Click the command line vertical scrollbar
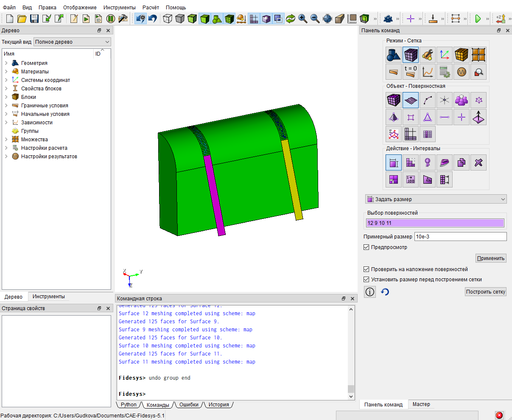Screen dimensions: 512x420 click(x=351, y=353)
